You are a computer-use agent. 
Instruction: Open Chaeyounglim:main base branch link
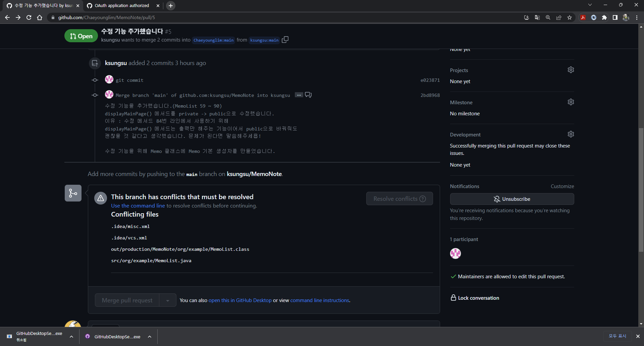click(x=213, y=40)
